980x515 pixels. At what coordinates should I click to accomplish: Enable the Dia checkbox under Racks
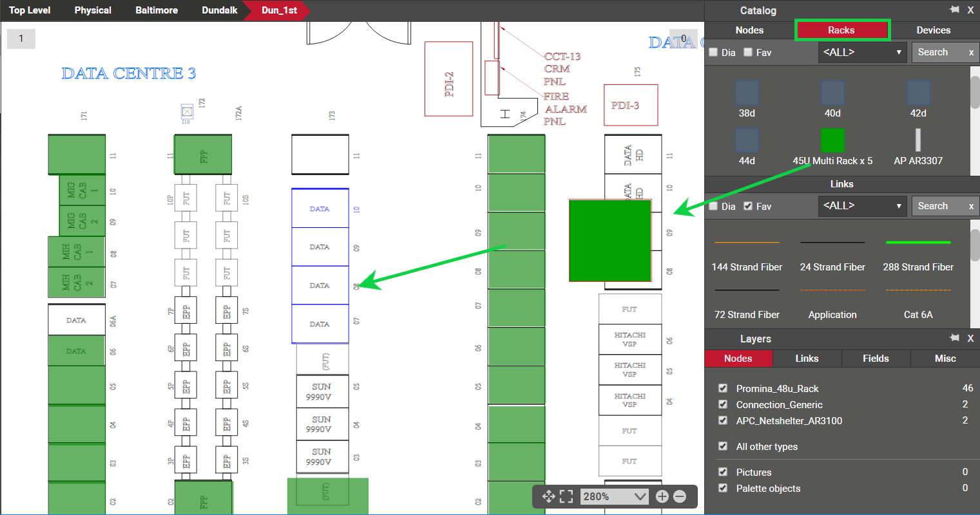[713, 52]
